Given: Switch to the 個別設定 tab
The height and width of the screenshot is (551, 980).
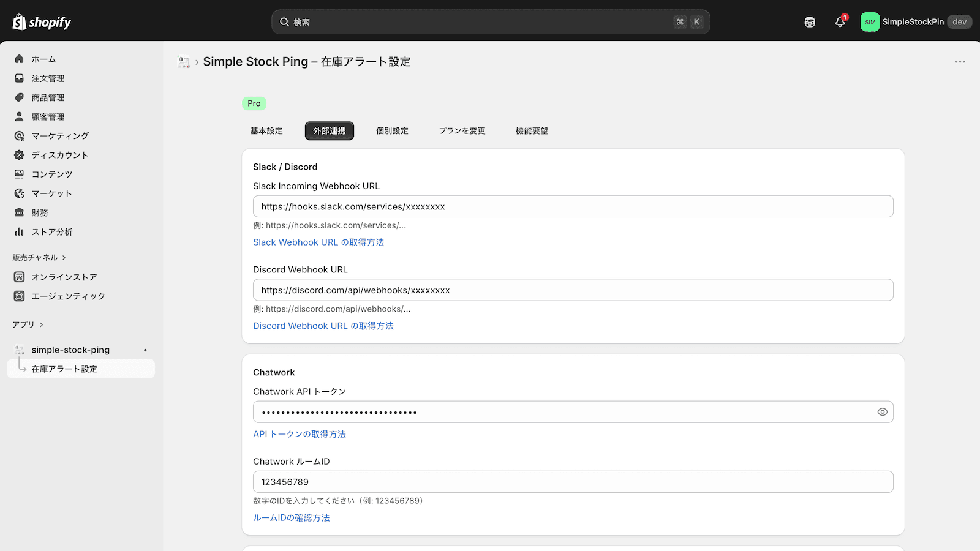Looking at the screenshot, I should pyautogui.click(x=392, y=131).
